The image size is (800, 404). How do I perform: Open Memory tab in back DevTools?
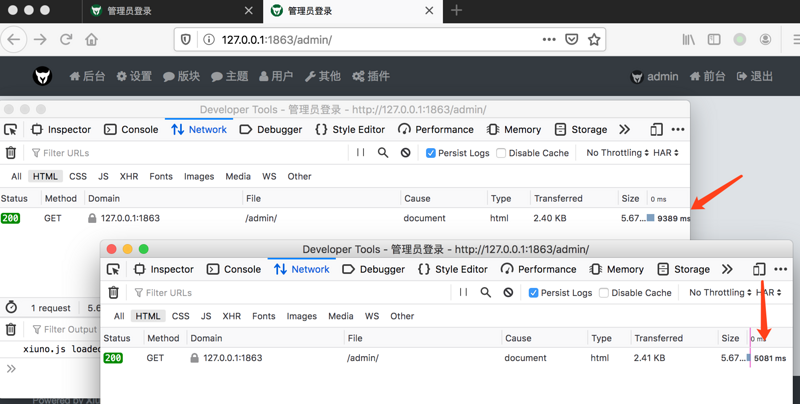(x=513, y=130)
